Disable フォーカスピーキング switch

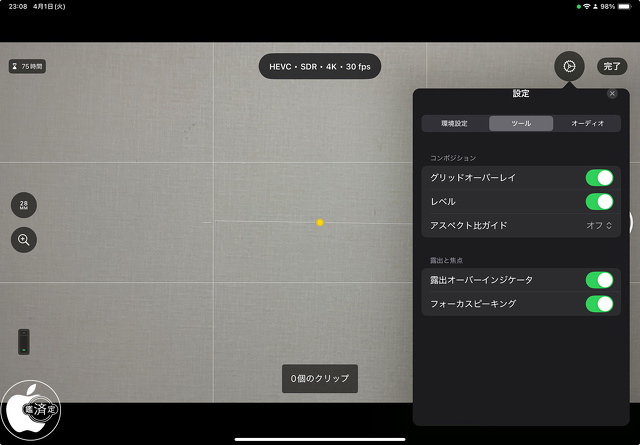click(x=599, y=304)
